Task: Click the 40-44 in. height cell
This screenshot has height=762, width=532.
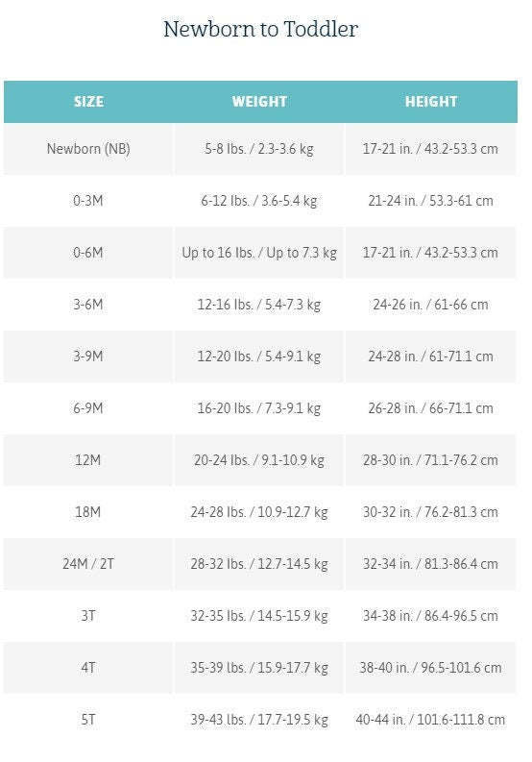Action: (430, 719)
